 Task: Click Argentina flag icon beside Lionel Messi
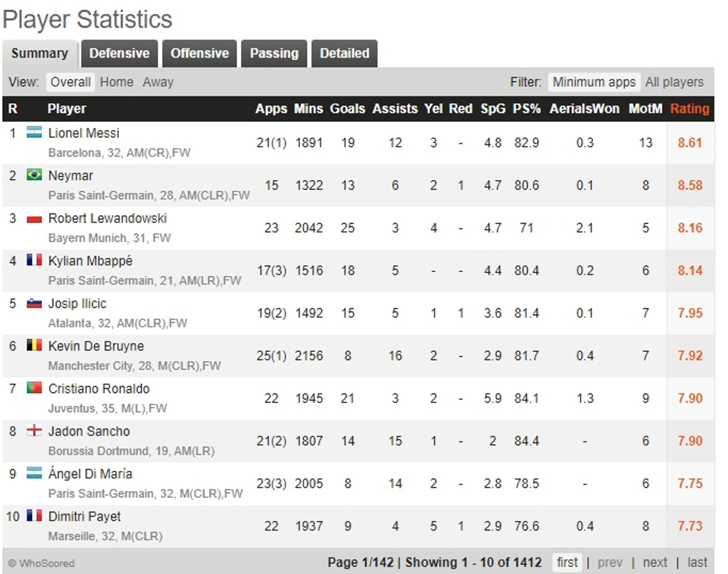click(x=34, y=133)
